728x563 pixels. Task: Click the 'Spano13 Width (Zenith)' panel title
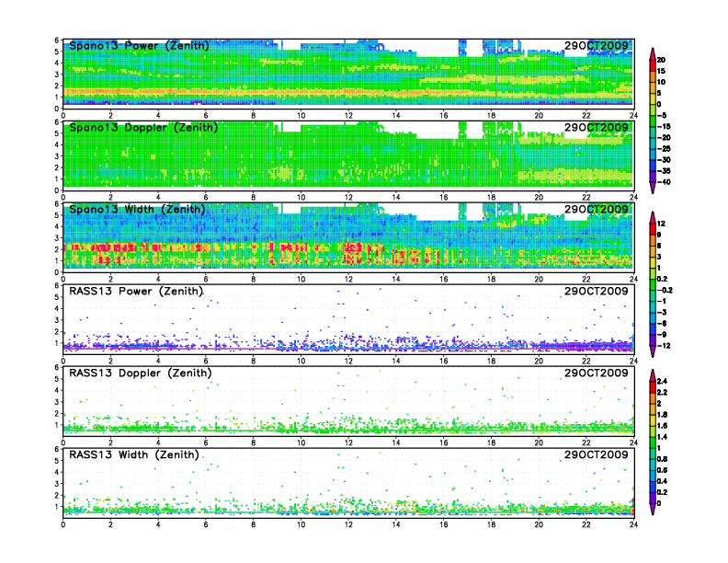click(137, 210)
